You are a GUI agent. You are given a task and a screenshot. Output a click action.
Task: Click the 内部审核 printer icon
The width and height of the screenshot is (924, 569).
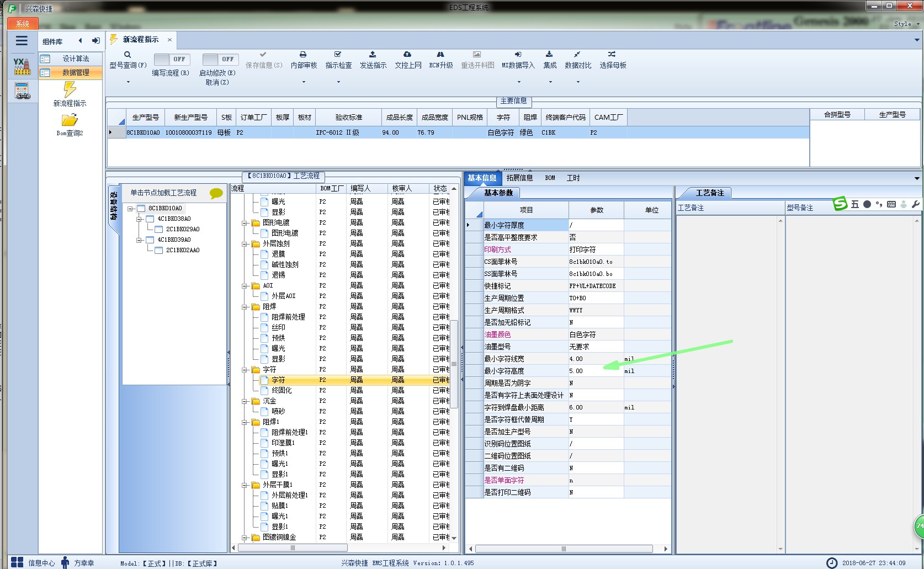pos(303,55)
